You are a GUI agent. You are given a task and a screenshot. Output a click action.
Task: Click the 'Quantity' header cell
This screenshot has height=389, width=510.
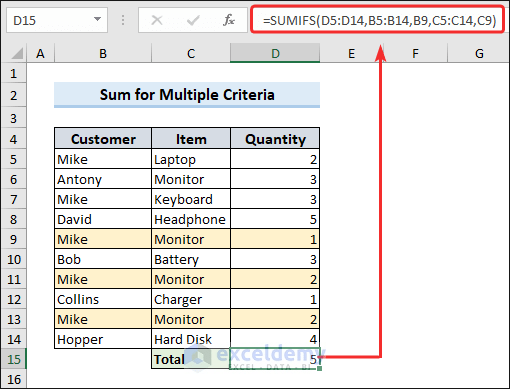tap(275, 138)
